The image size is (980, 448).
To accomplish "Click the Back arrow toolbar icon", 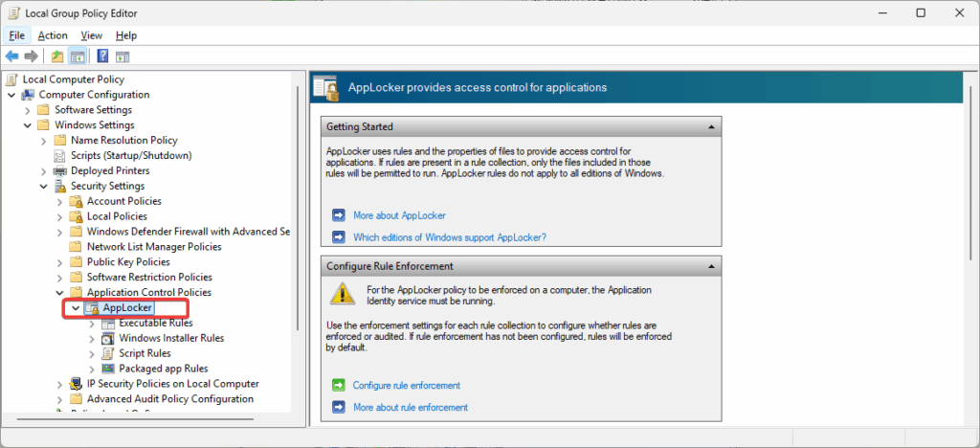I will click(x=11, y=56).
